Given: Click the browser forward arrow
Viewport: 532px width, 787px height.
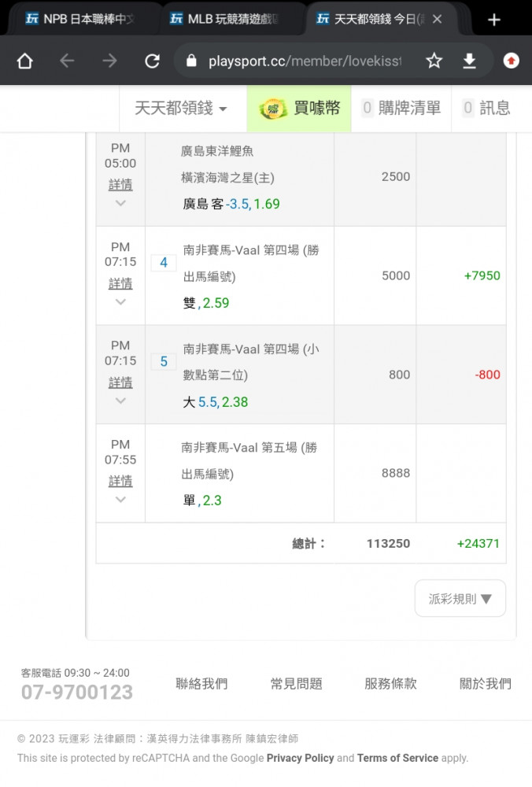Looking at the screenshot, I should [x=109, y=61].
